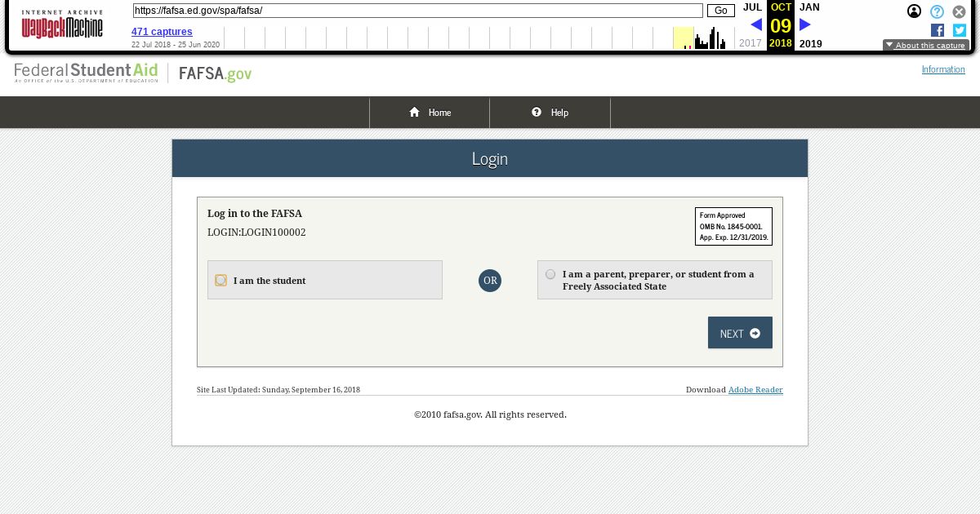Open the Home menu item

[x=430, y=113]
